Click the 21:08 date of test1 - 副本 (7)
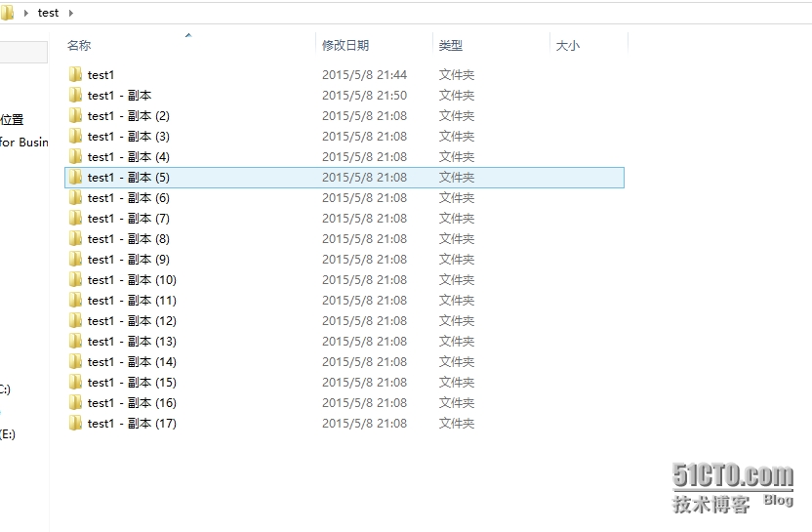812x532 pixels. point(365,219)
